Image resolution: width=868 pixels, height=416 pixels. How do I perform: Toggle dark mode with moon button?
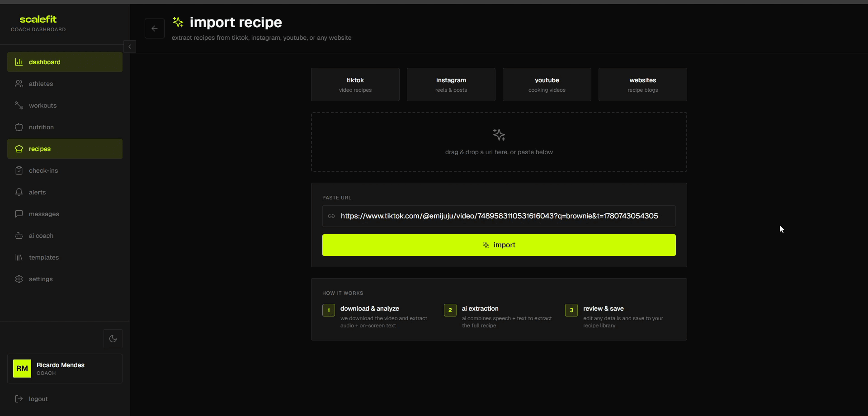(x=113, y=339)
